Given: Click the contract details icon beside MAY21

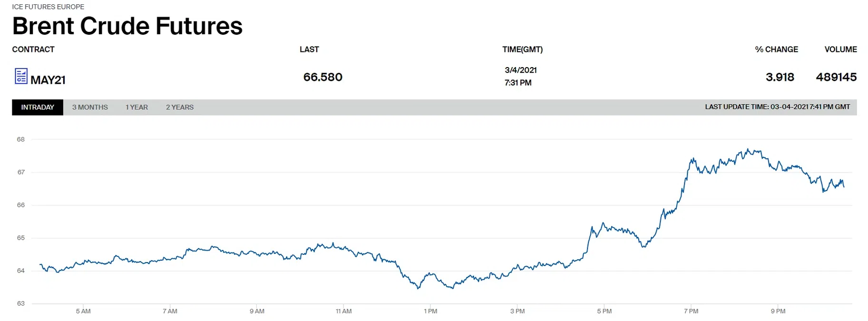Looking at the screenshot, I should (x=21, y=76).
